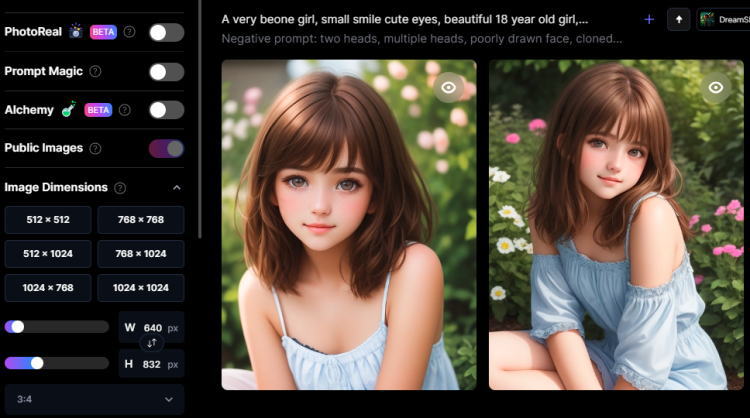Select the 512 × 512 dimension preset
This screenshot has width=750, height=418.
(48, 220)
